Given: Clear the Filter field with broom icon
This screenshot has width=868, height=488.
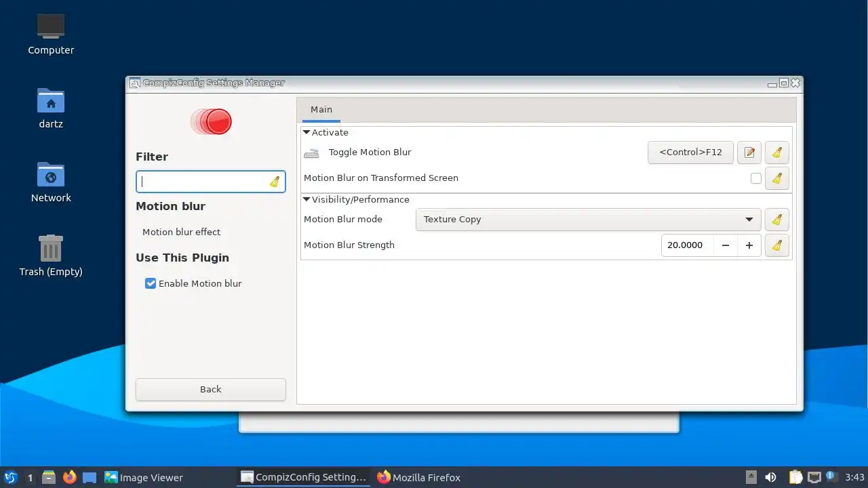Looking at the screenshot, I should (275, 182).
